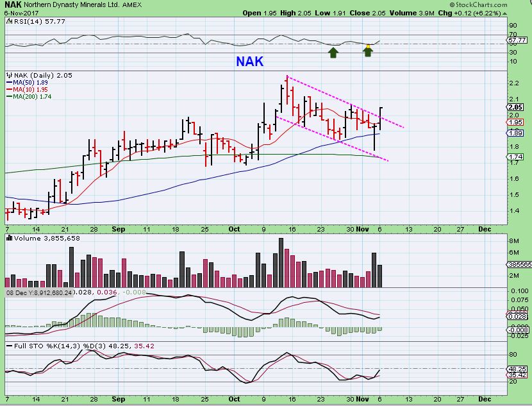The height and width of the screenshot is (406, 532).
Task: Click the blue MA(50) legend line
Action: coord(10,83)
